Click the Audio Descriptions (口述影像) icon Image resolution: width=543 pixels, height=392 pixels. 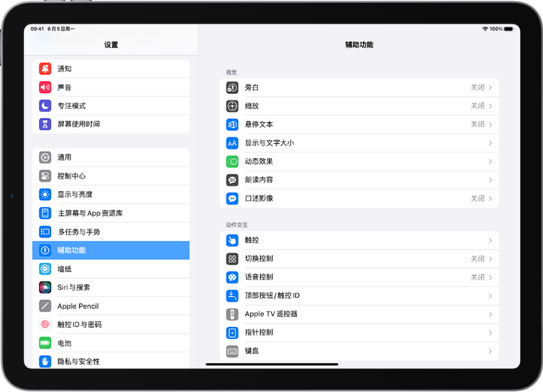coord(232,198)
